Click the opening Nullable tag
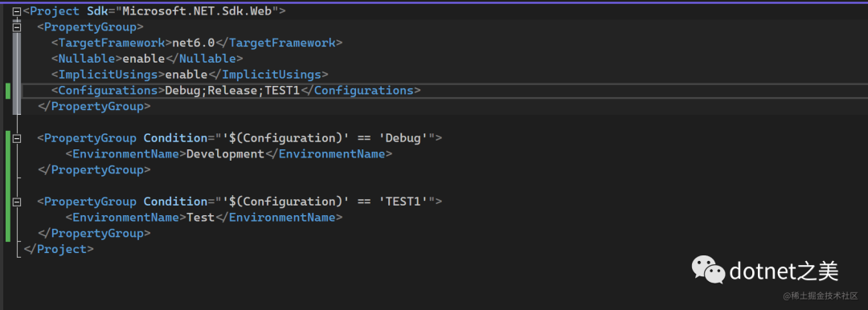Image resolution: width=868 pixels, height=310 pixels. 87,58
